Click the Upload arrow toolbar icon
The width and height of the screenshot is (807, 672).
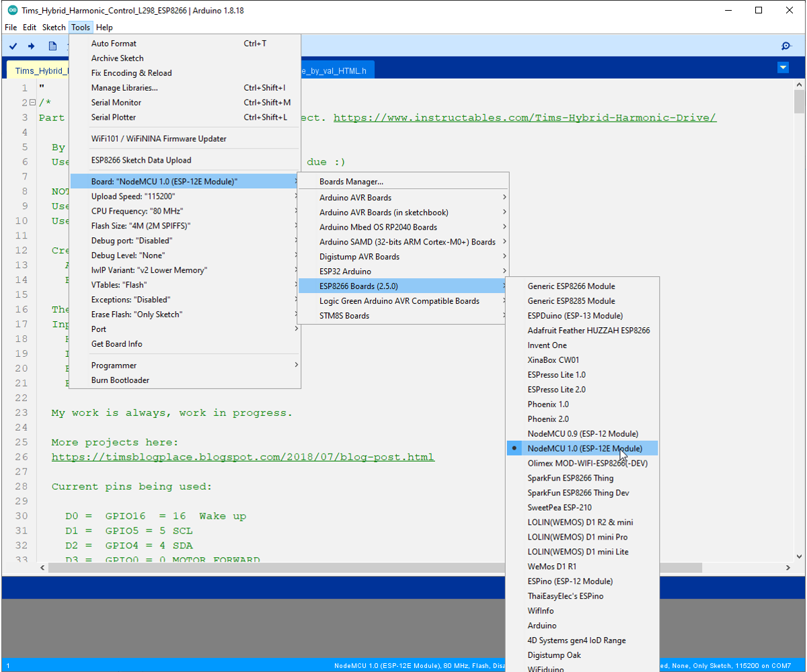[31, 46]
